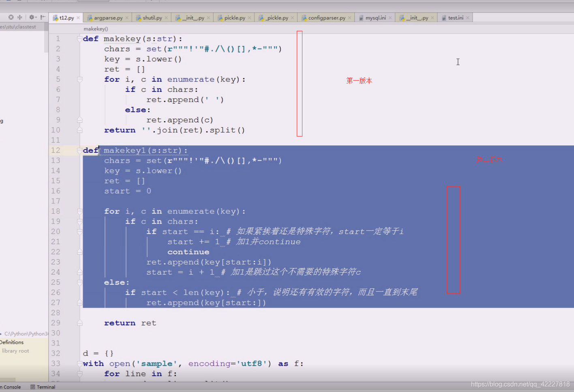Image resolution: width=574 pixels, height=392 pixels.
Task: Expand the C:\Python interpreter tree node
Action: pos(1,334)
